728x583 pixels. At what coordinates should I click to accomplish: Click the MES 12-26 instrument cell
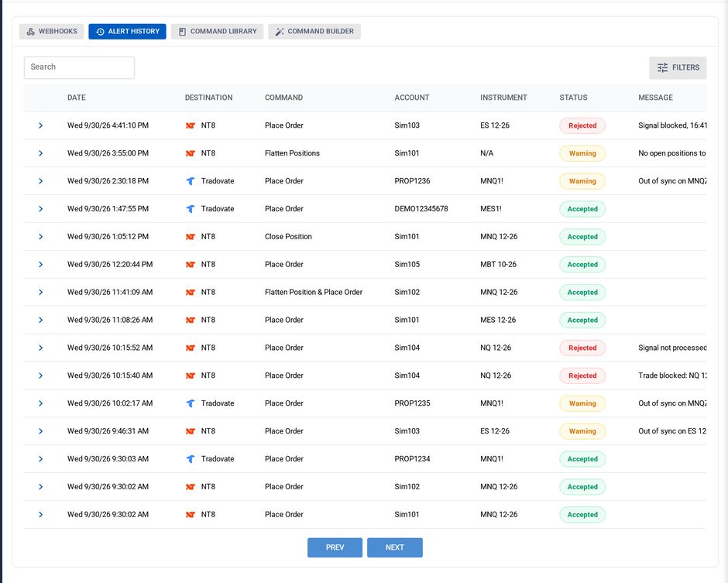[498, 320]
